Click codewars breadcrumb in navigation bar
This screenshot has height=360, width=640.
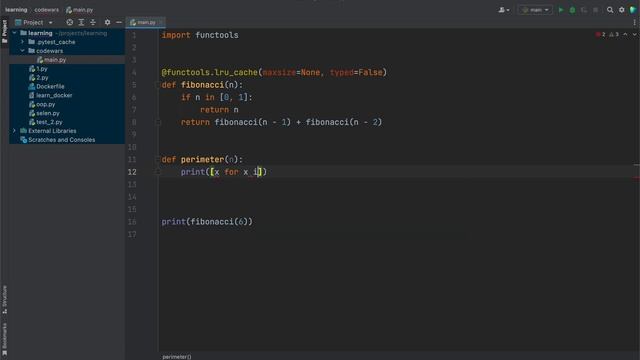[x=47, y=10]
